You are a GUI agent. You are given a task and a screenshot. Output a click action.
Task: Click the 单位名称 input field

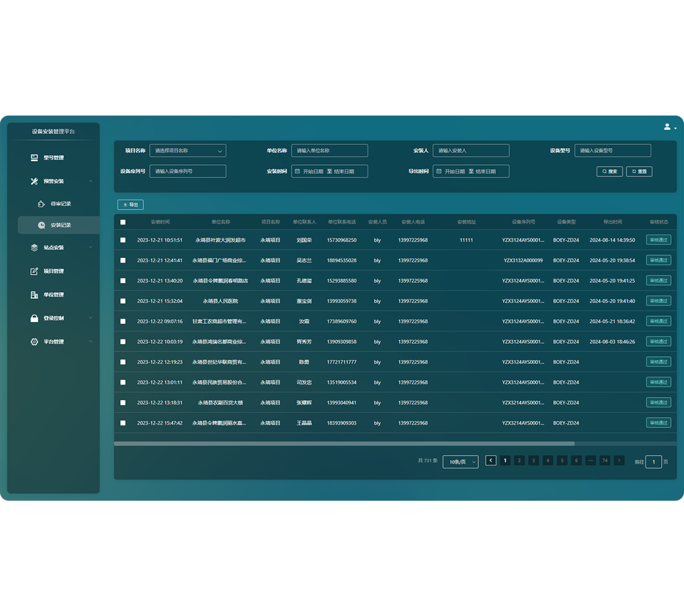(329, 151)
